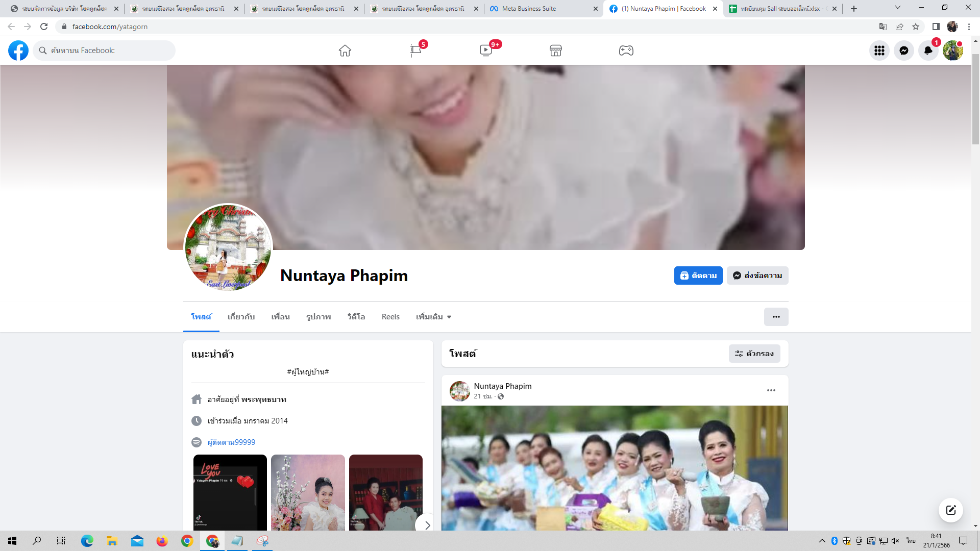Click the Search Facebook input field
Image resolution: width=980 pixels, height=551 pixels.
(107, 51)
